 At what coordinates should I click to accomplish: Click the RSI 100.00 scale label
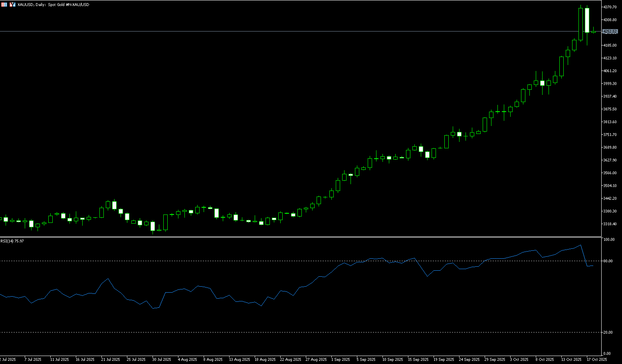point(609,240)
